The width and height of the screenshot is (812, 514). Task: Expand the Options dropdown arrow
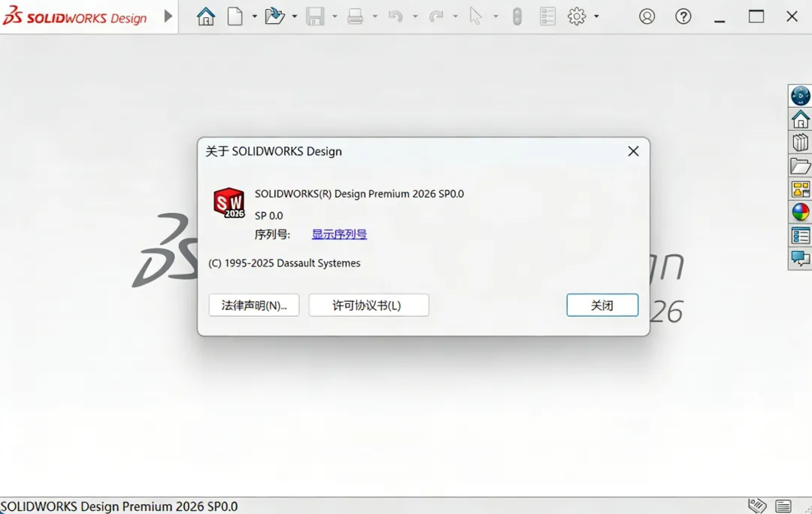click(596, 17)
